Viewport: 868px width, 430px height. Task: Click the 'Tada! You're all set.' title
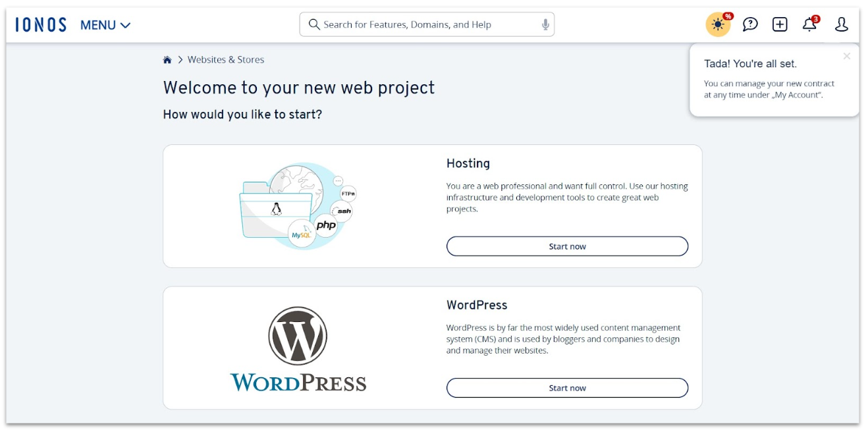point(750,64)
